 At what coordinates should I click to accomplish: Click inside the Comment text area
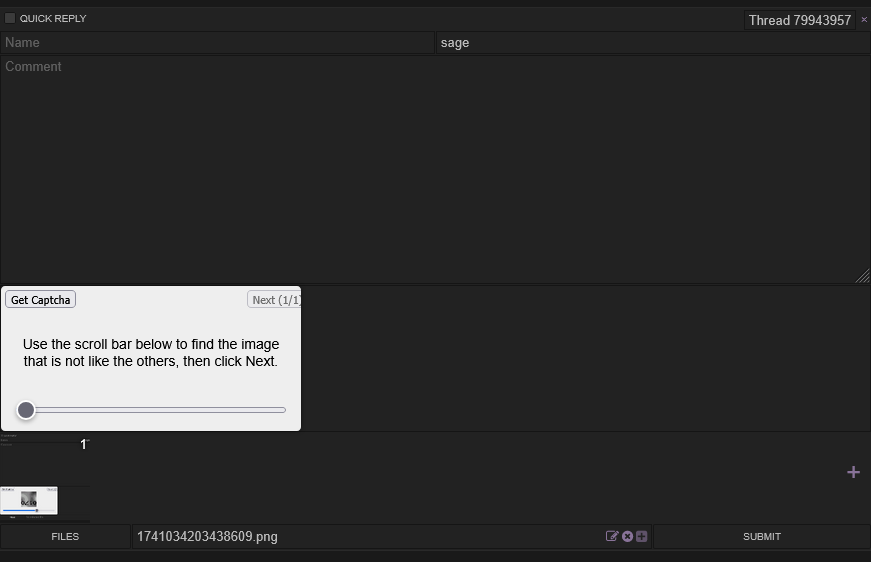435,169
